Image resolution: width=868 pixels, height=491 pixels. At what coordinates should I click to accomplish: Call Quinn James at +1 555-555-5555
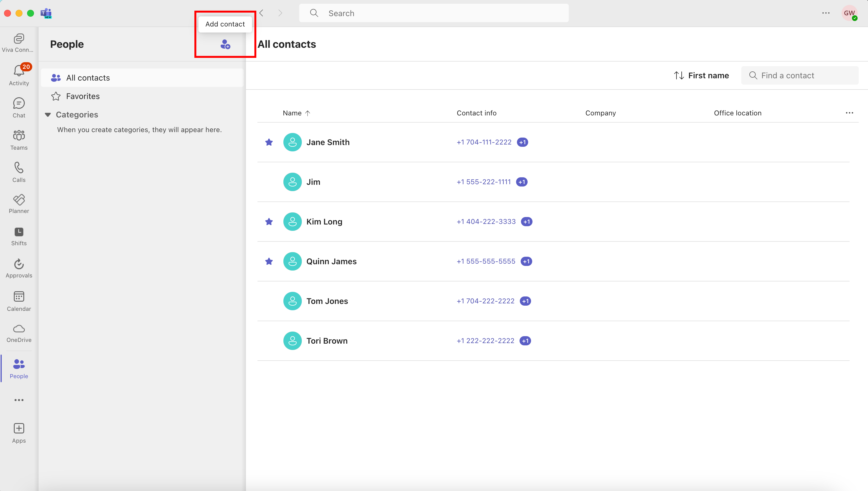(x=486, y=261)
